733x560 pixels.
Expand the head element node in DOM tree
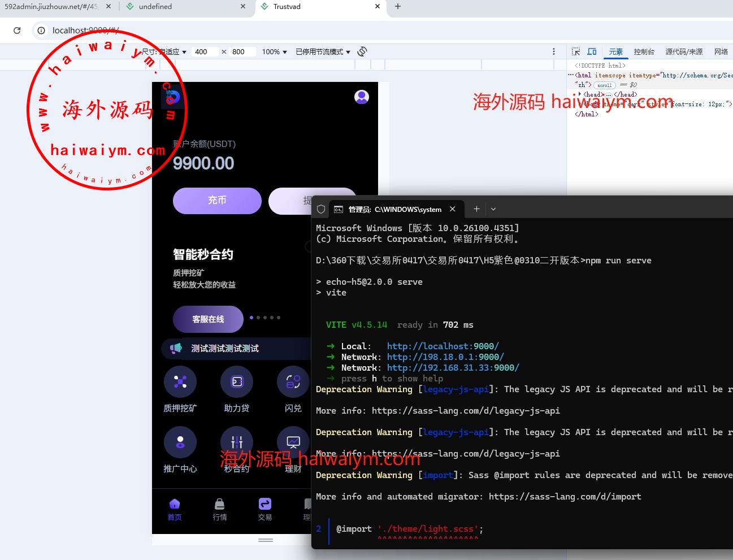(580, 94)
